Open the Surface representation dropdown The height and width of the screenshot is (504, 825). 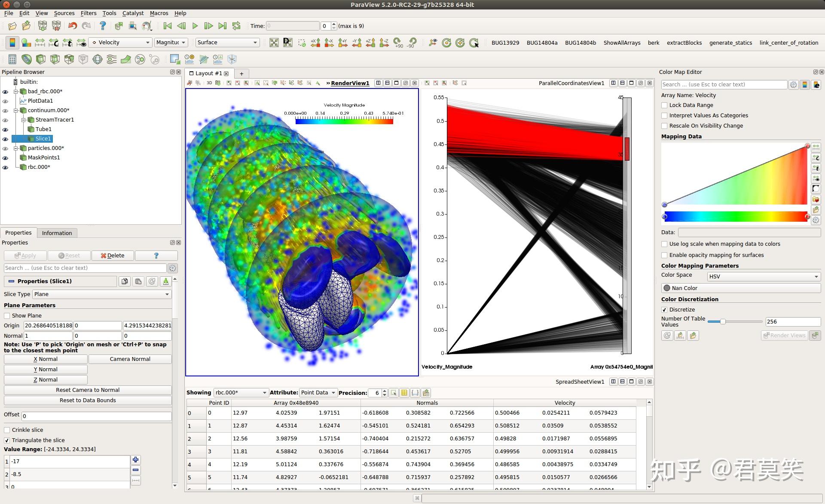click(x=227, y=43)
